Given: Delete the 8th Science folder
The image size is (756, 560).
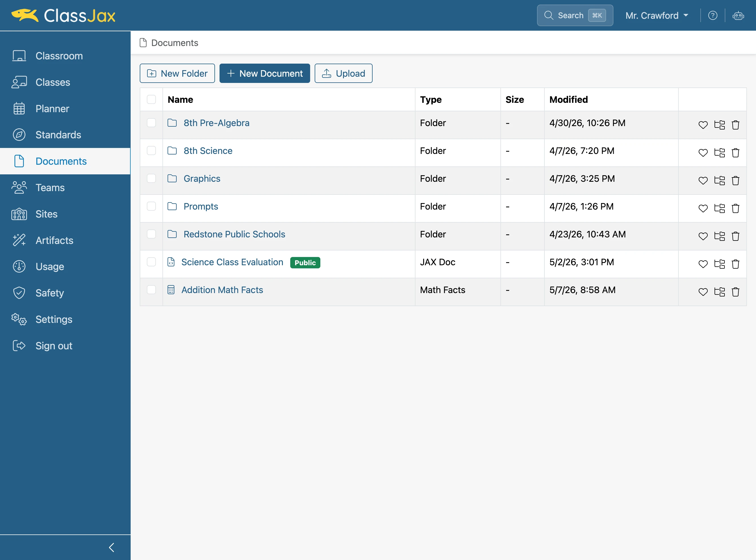Looking at the screenshot, I should tap(735, 152).
